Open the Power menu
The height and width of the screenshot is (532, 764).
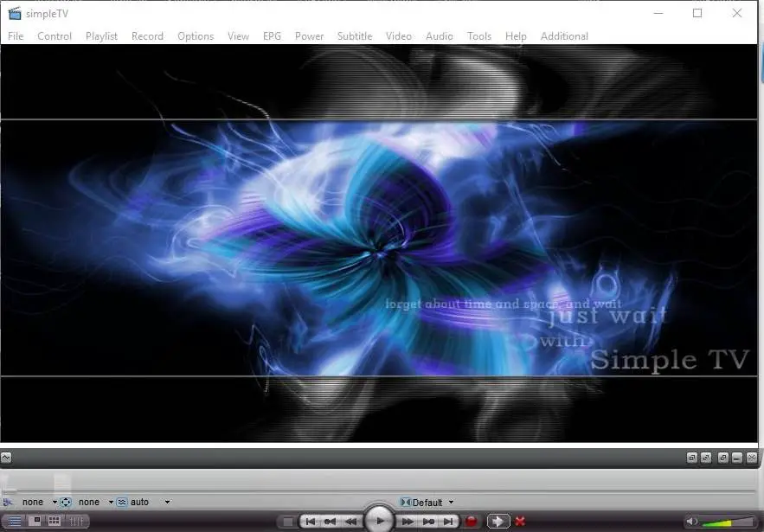(x=310, y=36)
